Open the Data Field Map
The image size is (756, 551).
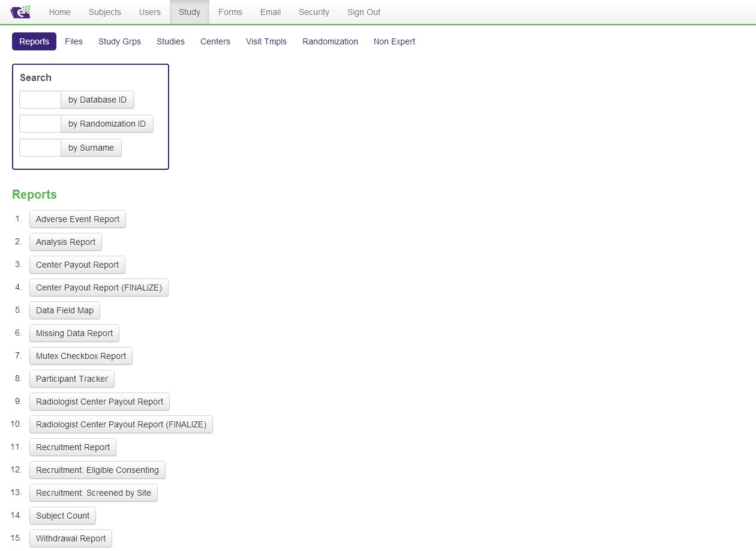pos(65,310)
